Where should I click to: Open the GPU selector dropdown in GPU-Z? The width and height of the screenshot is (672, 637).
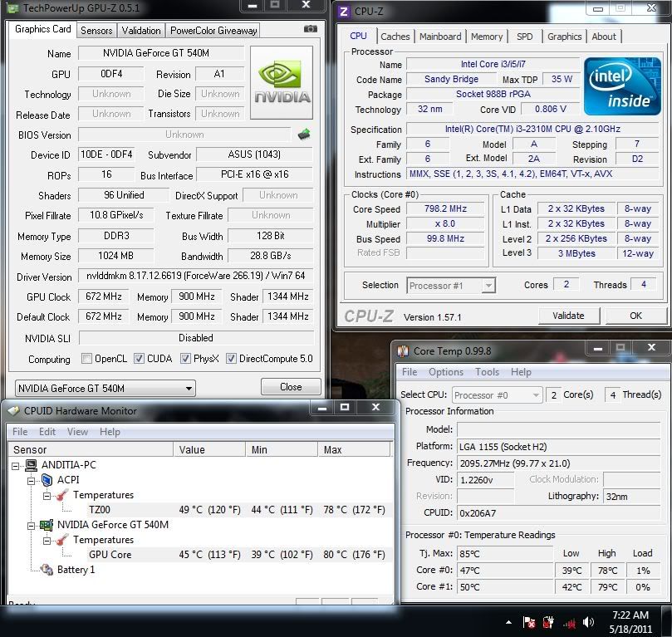coord(105,388)
